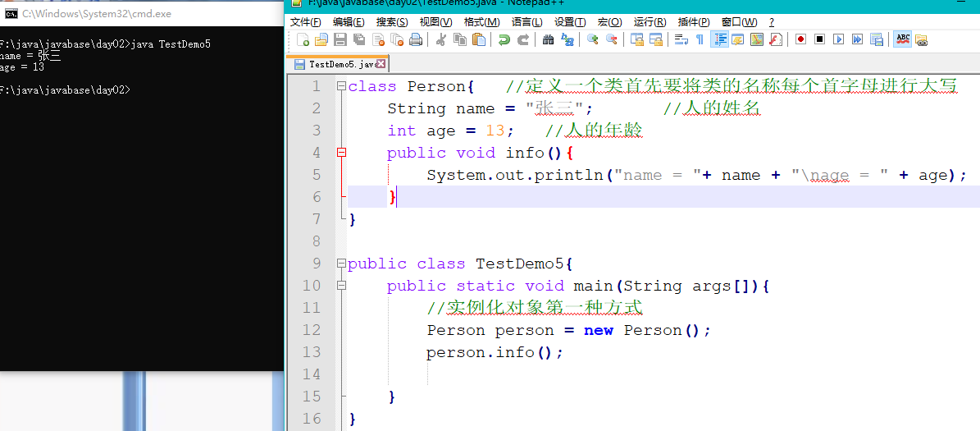Open the 插件(P) menu
The image size is (980, 431).
693,22
